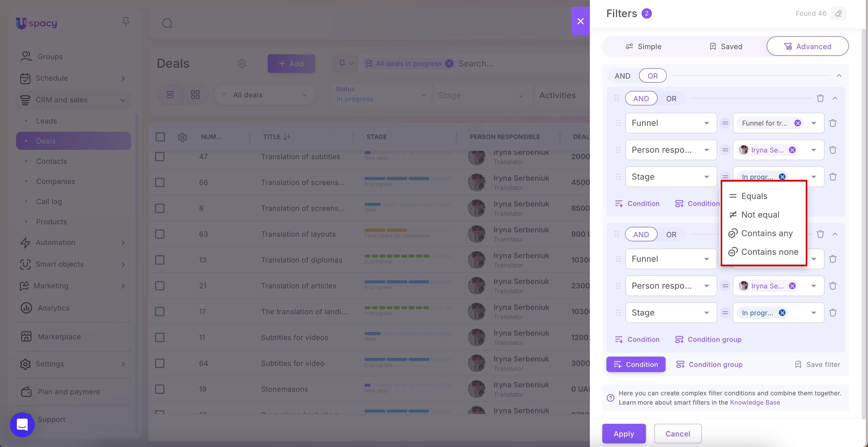Choose Contains any operator
Viewport: 868px width, 447px height.
coord(767,233)
